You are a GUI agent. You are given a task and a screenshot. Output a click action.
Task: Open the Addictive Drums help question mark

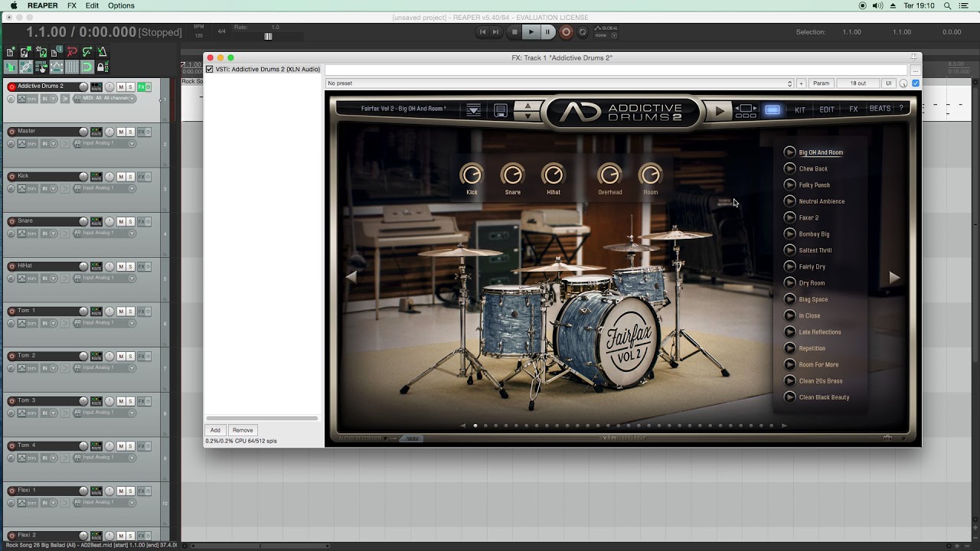[901, 109]
